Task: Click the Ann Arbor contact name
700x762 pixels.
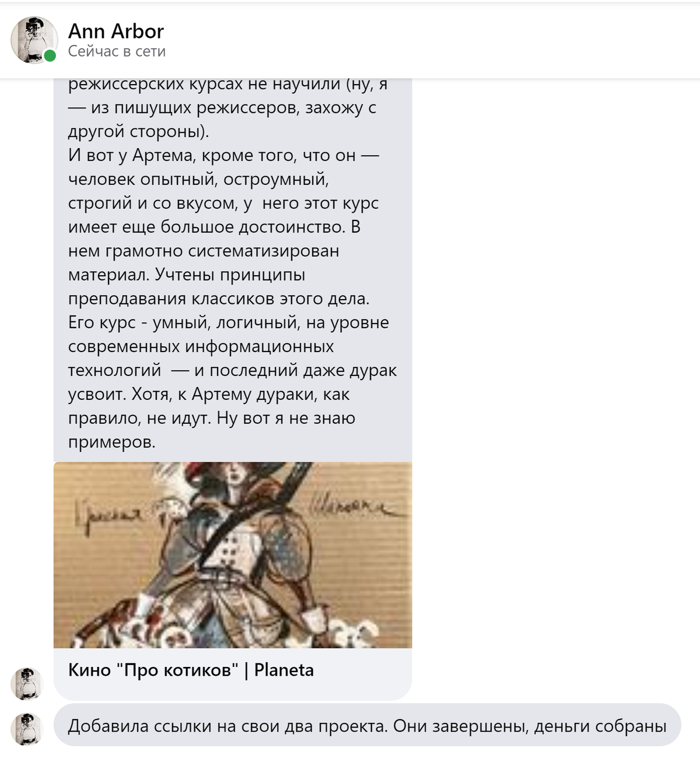Action: tap(116, 31)
